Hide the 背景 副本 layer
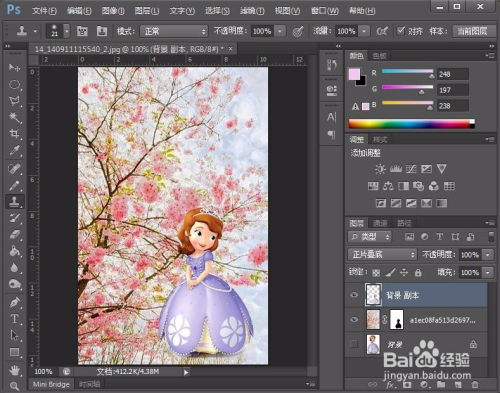Screen dimensions: 500x393 click(354, 295)
